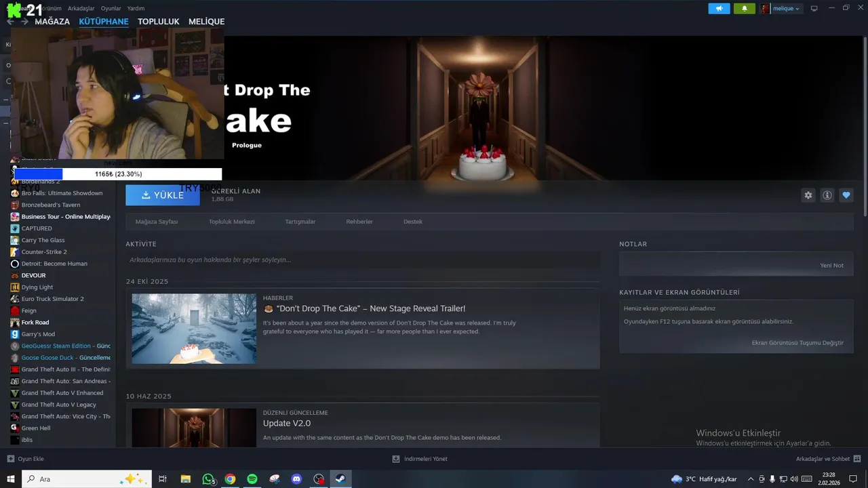The width and height of the screenshot is (868, 488).
Task: Open the Tartışmalar link
Action: tap(300, 222)
